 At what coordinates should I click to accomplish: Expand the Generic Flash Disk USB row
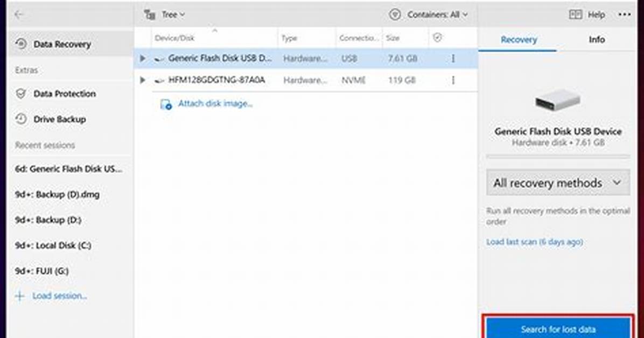[143, 58]
